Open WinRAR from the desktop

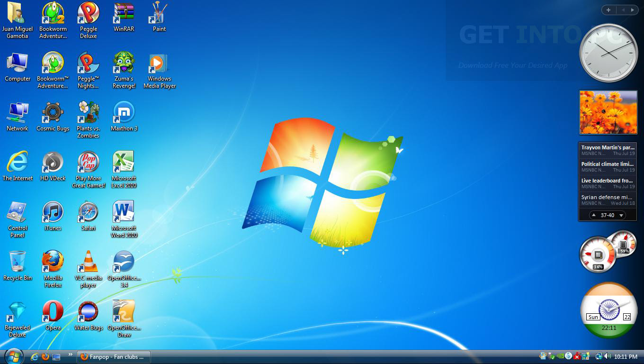click(x=124, y=17)
